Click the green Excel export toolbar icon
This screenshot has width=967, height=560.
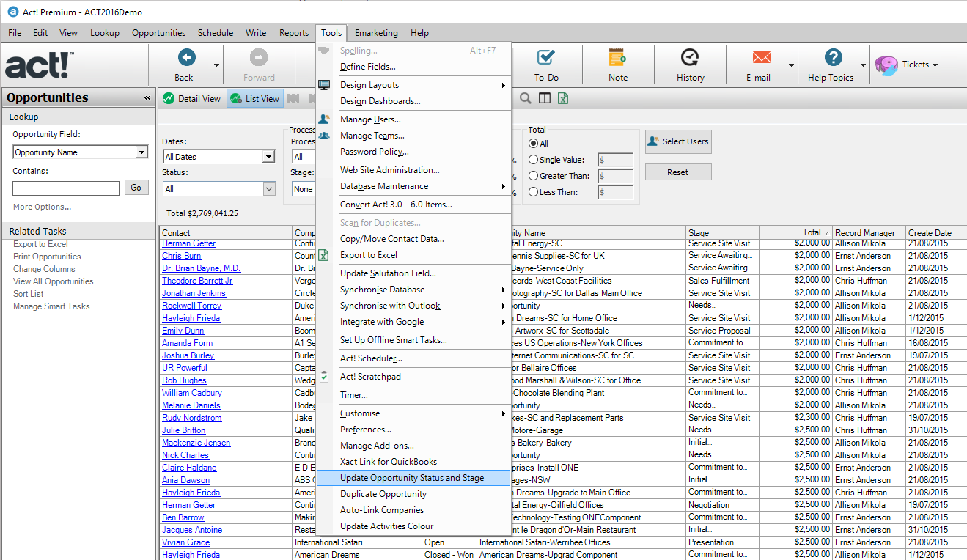563,98
